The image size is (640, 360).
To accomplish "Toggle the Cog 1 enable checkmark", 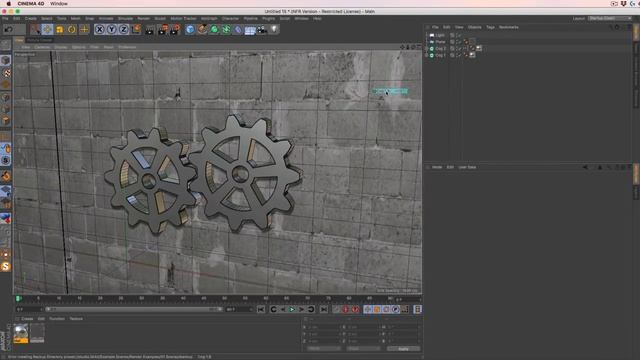I will [460, 55].
